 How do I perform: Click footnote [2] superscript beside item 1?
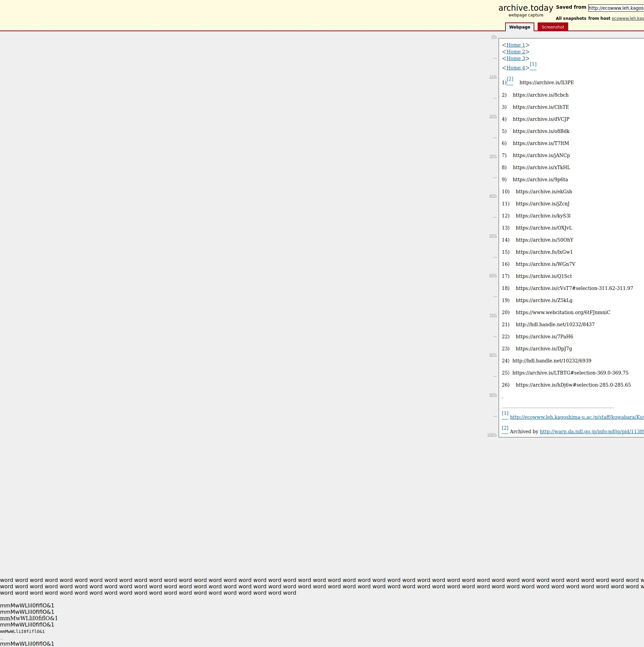tap(510, 79)
